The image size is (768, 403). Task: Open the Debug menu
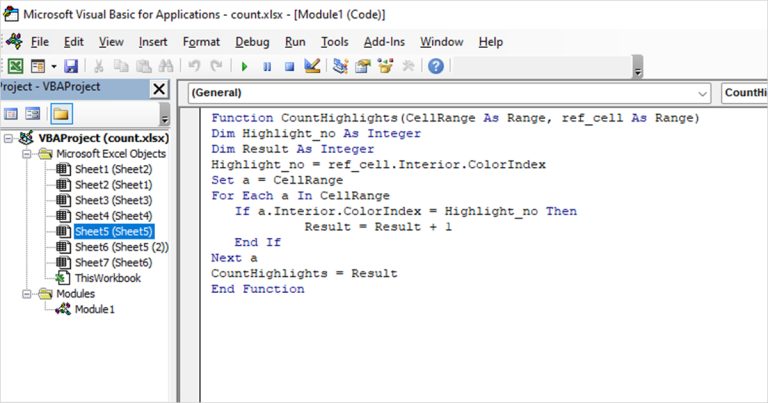(252, 42)
